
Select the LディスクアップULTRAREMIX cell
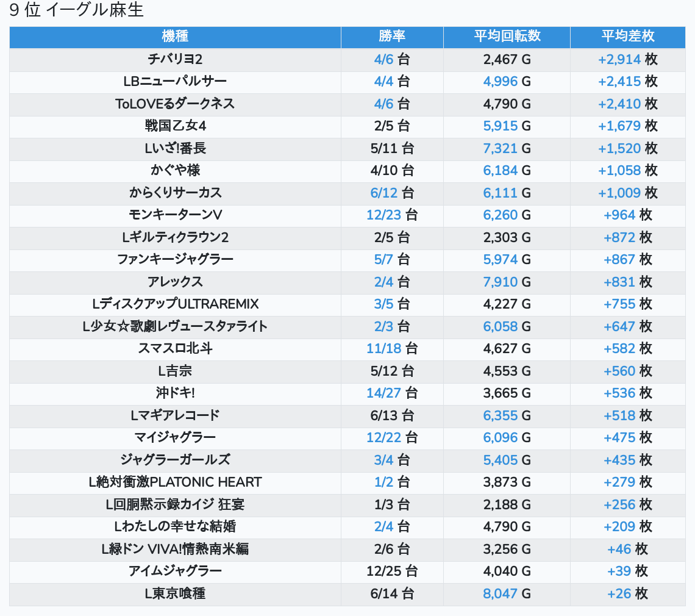tap(175, 304)
